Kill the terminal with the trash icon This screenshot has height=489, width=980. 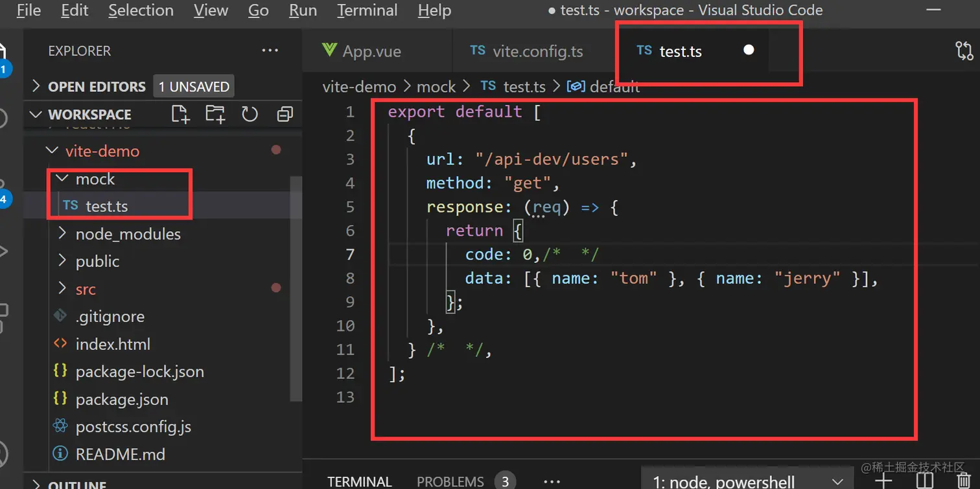(x=963, y=481)
